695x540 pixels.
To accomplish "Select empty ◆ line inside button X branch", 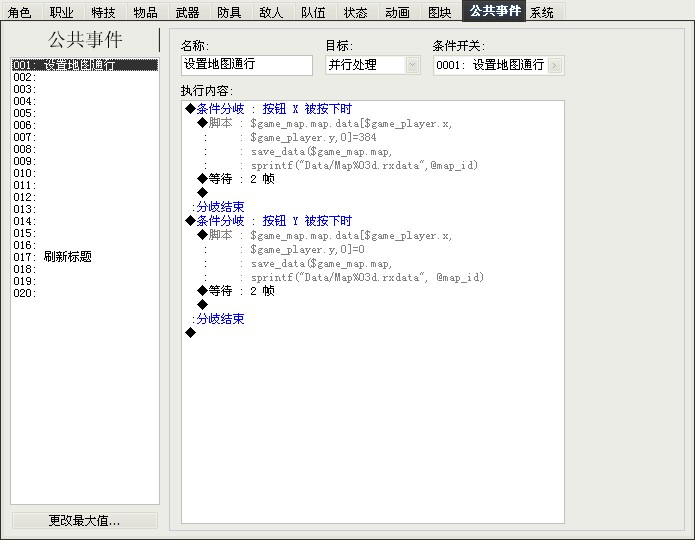I will click(203, 192).
